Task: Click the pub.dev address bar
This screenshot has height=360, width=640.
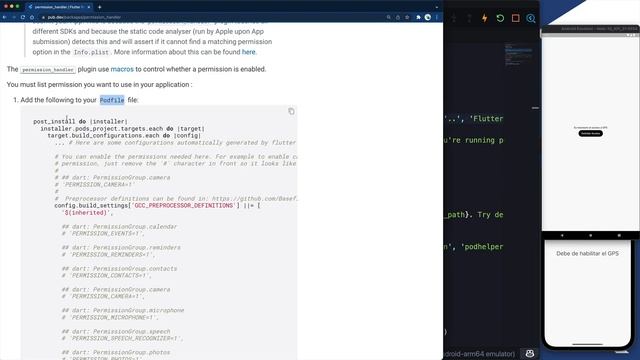Action: tap(212, 17)
